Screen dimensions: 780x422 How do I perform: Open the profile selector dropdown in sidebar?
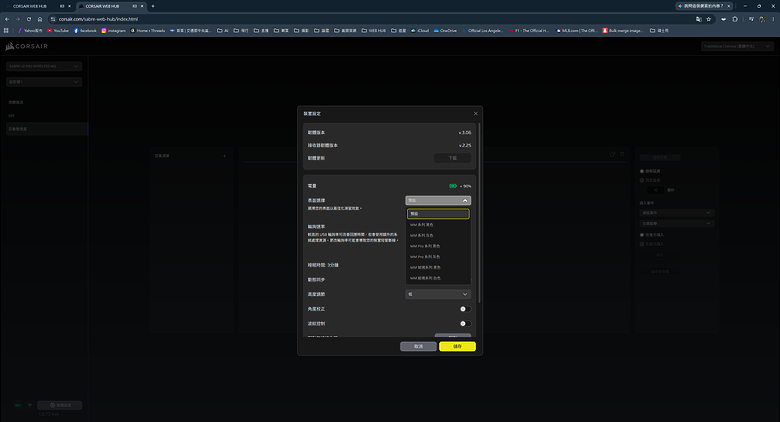[x=44, y=82]
